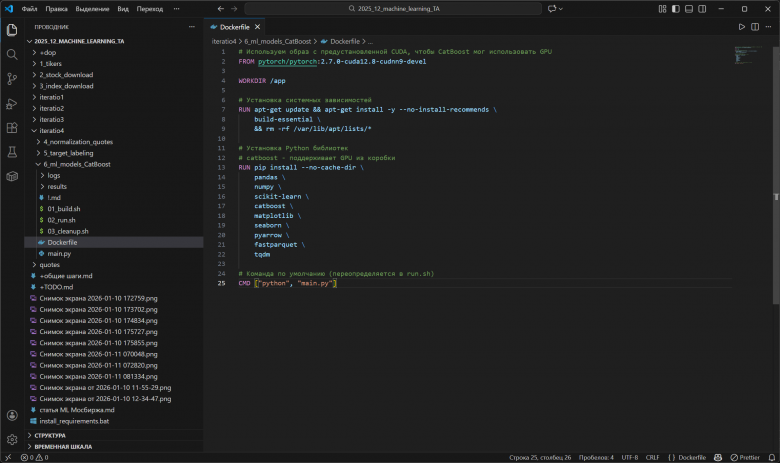780x463 pixels.
Task: Click the minimap code preview
Action: [x=748, y=55]
